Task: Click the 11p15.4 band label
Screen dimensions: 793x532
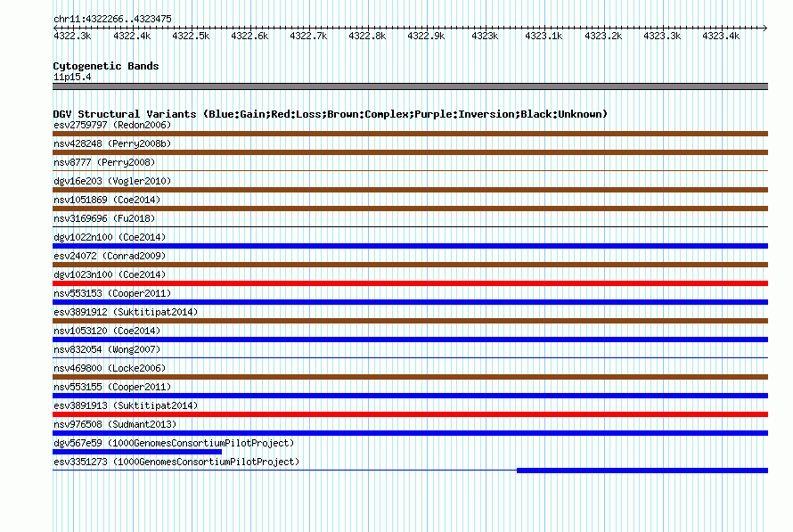Action: 72,77
